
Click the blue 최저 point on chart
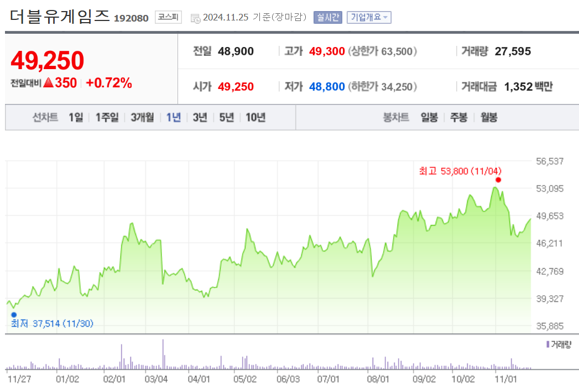(x=14, y=315)
